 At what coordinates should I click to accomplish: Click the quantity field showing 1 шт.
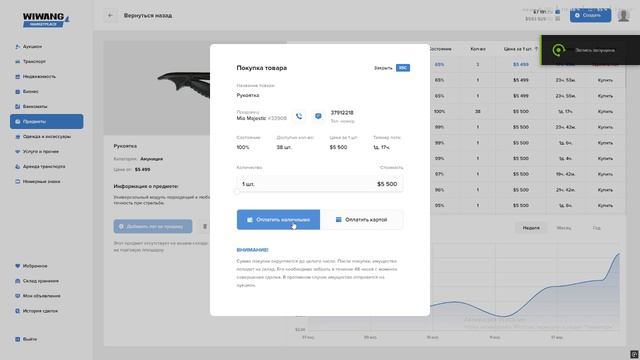pos(320,184)
